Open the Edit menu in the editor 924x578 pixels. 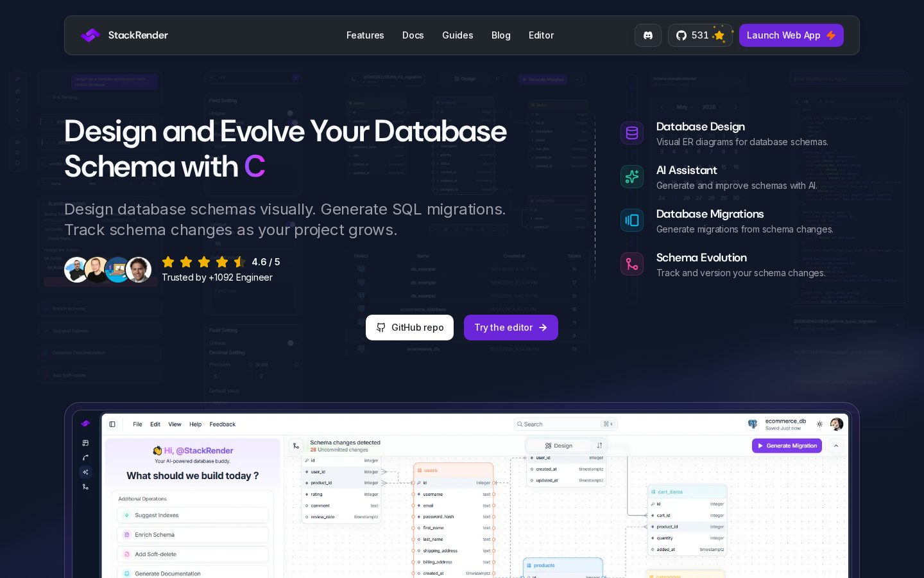coord(155,425)
